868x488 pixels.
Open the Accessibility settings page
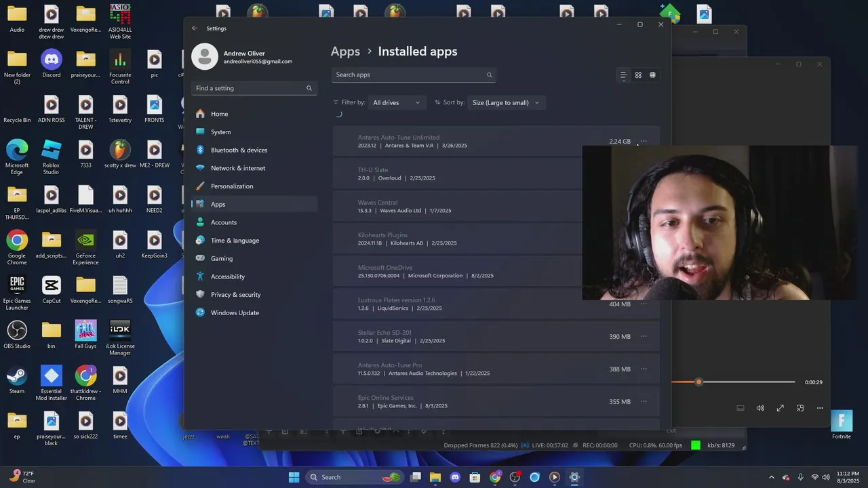click(254, 277)
